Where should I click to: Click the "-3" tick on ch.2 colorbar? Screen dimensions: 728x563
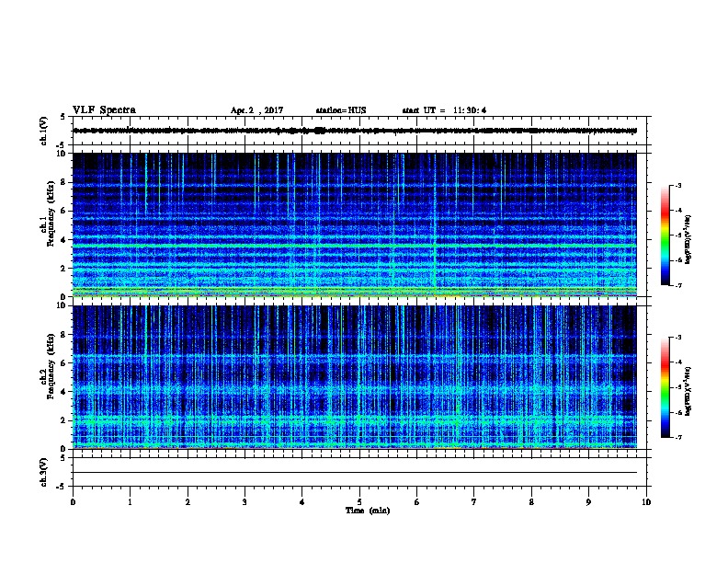click(677, 338)
